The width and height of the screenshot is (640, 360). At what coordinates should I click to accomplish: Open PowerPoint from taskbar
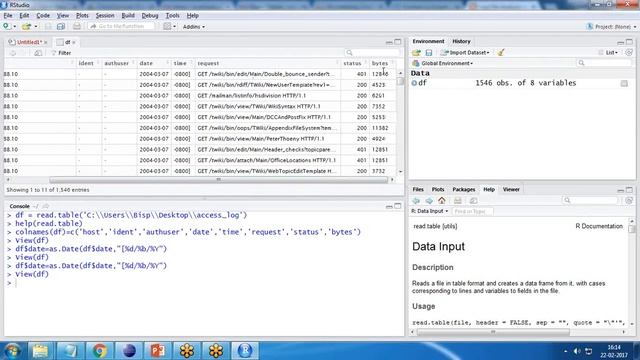click(158, 351)
